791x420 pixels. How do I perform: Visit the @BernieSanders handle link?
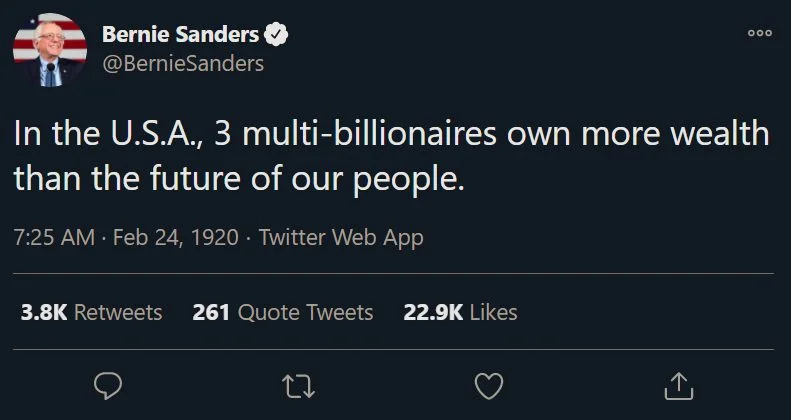(x=183, y=64)
